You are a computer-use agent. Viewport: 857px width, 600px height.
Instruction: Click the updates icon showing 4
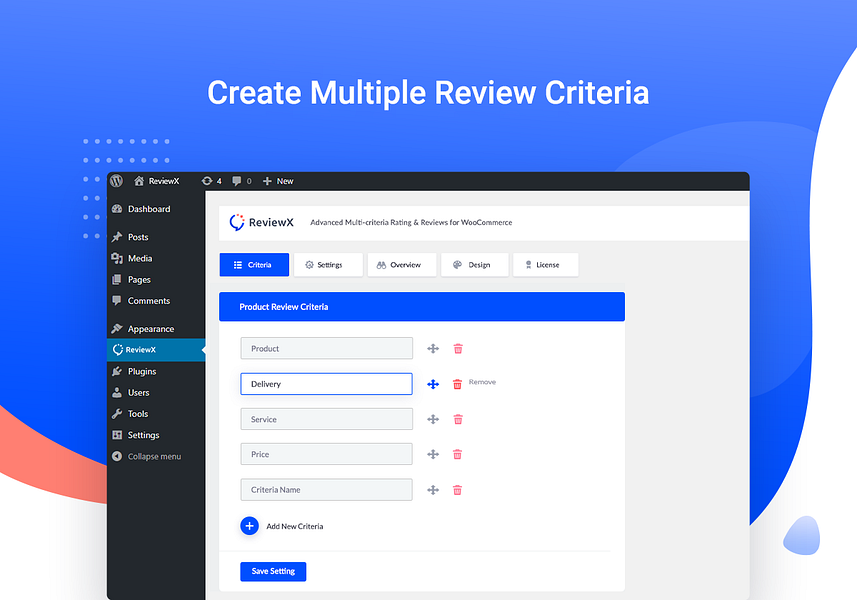pyautogui.click(x=212, y=181)
